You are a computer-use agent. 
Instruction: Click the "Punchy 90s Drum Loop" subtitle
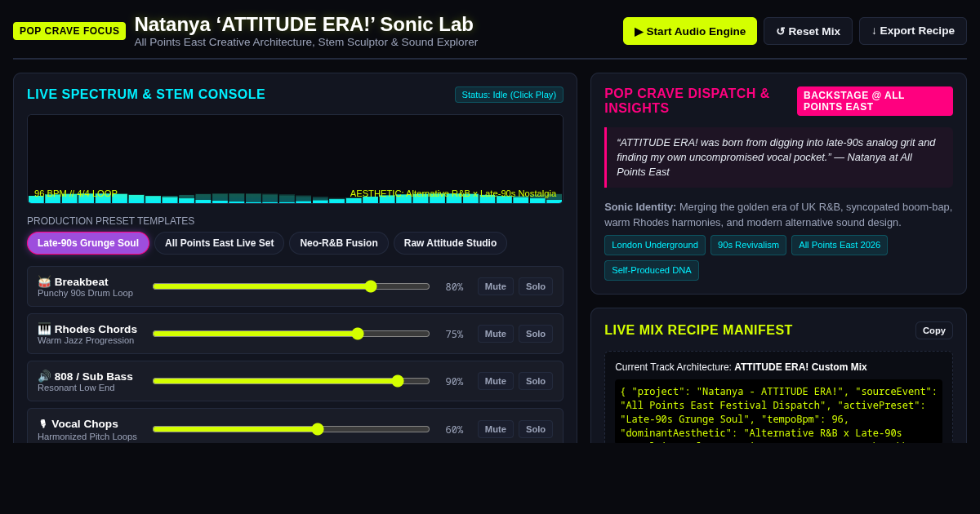coord(85,293)
